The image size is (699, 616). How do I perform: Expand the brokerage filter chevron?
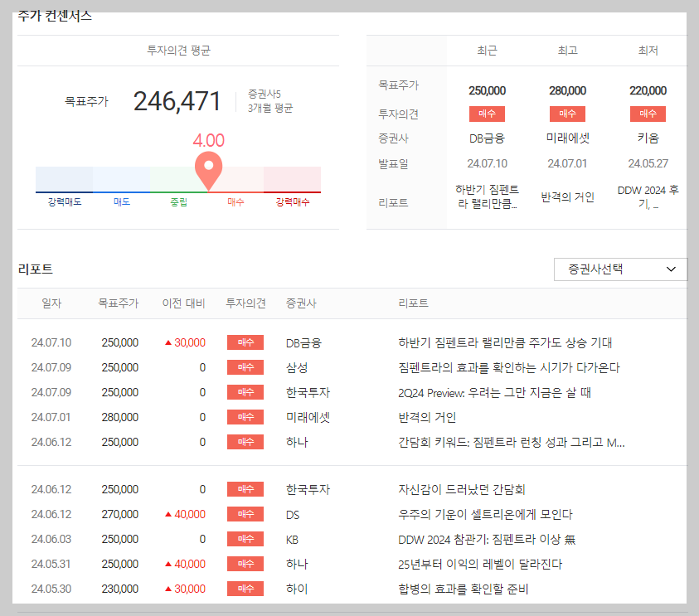pyautogui.click(x=672, y=269)
